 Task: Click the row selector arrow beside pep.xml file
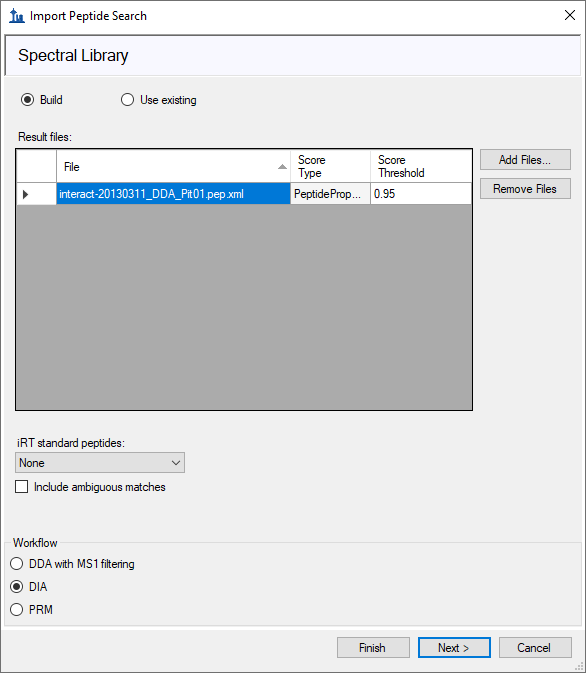[x=26, y=194]
